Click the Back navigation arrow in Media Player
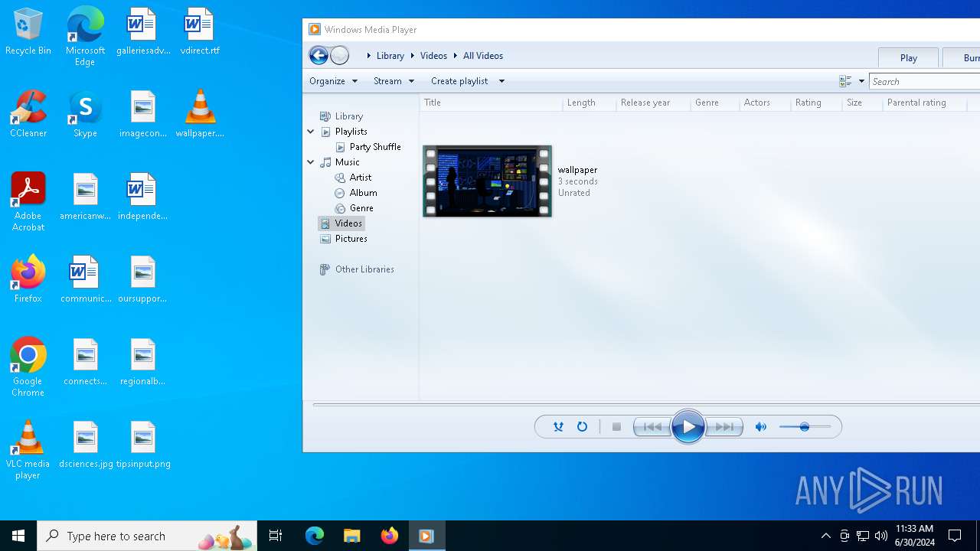 (318, 55)
